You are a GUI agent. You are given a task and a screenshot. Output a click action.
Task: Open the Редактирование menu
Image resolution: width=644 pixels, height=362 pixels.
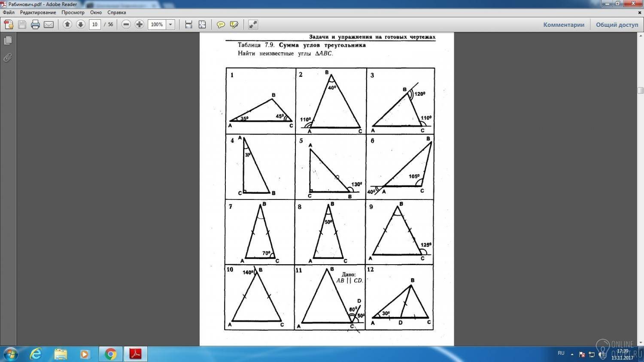(38, 12)
